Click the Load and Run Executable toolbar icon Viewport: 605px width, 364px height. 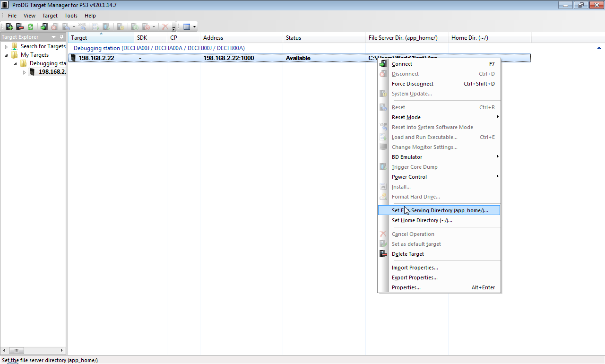pyautogui.click(x=96, y=27)
